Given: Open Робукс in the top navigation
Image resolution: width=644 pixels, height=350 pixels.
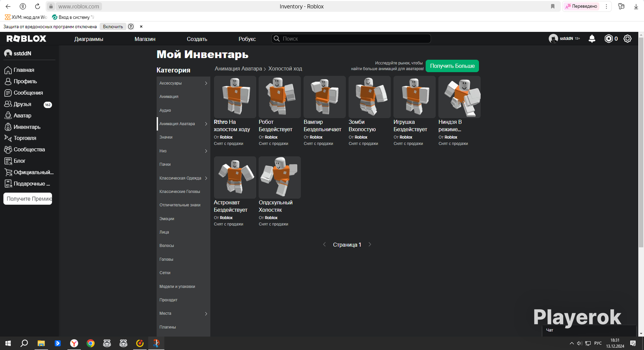Looking at the screenshot, I should [x=247, y=39].
